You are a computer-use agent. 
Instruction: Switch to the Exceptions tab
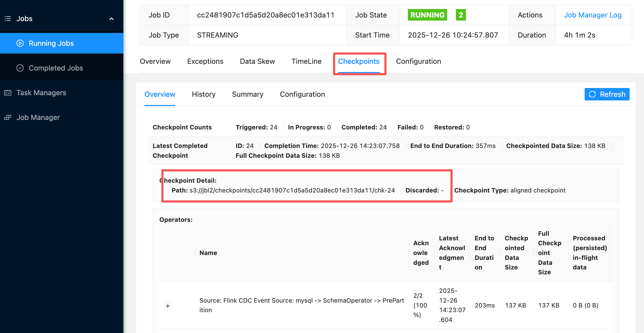tap(205, 61)
